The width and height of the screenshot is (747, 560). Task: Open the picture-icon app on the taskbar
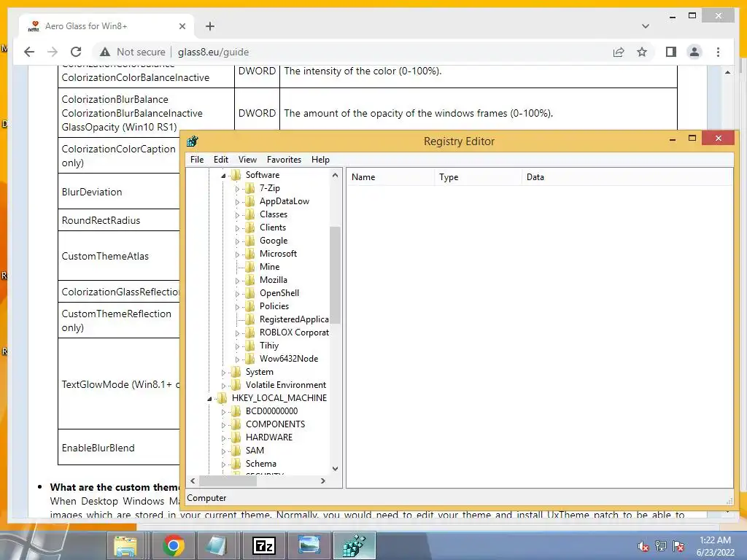(x=309, y=545)
